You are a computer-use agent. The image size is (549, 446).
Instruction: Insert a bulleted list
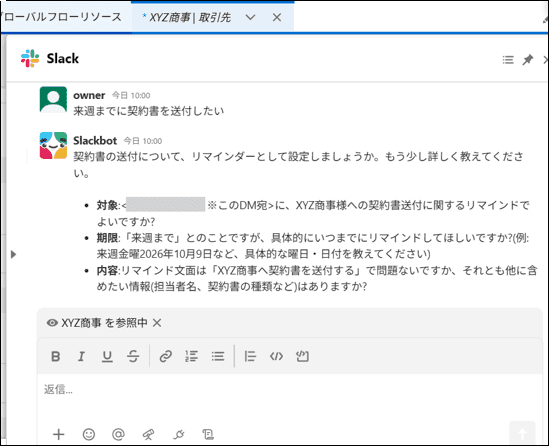218,356
